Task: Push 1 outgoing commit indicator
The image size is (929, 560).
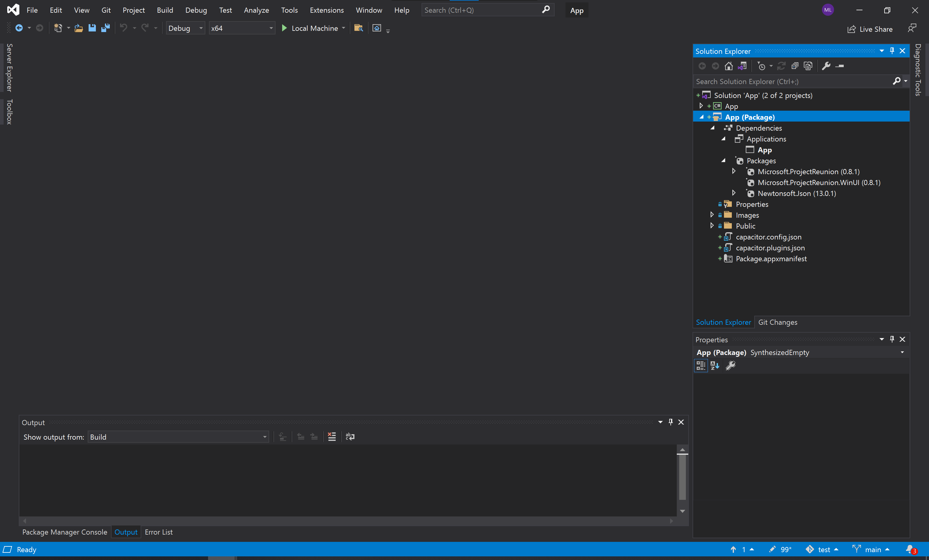Action: pos(742,549)
